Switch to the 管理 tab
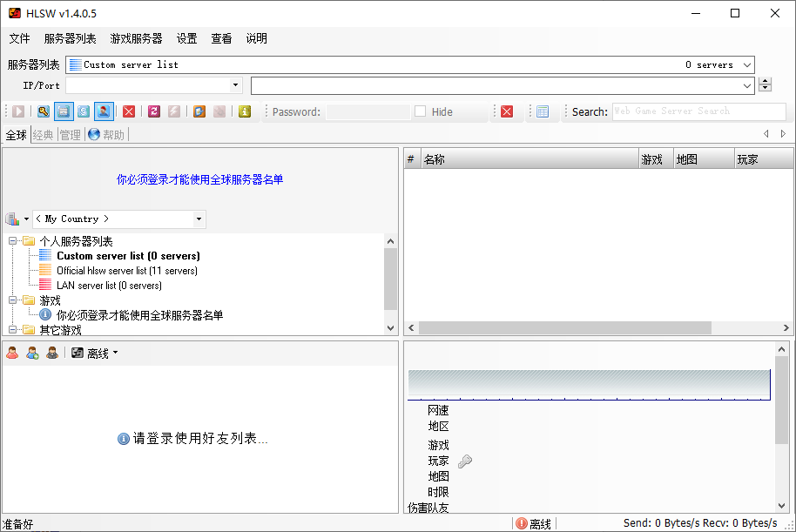The image size is (796, 532). [x=70, y=134]
